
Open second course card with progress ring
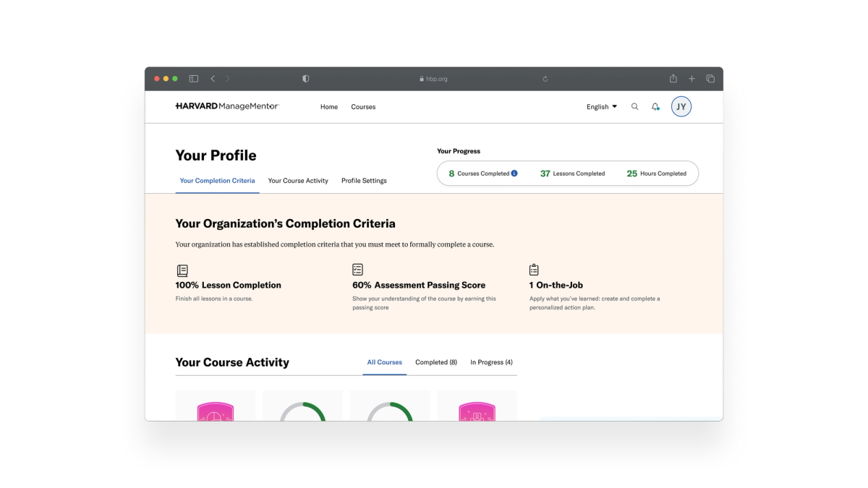pos(302,406)
